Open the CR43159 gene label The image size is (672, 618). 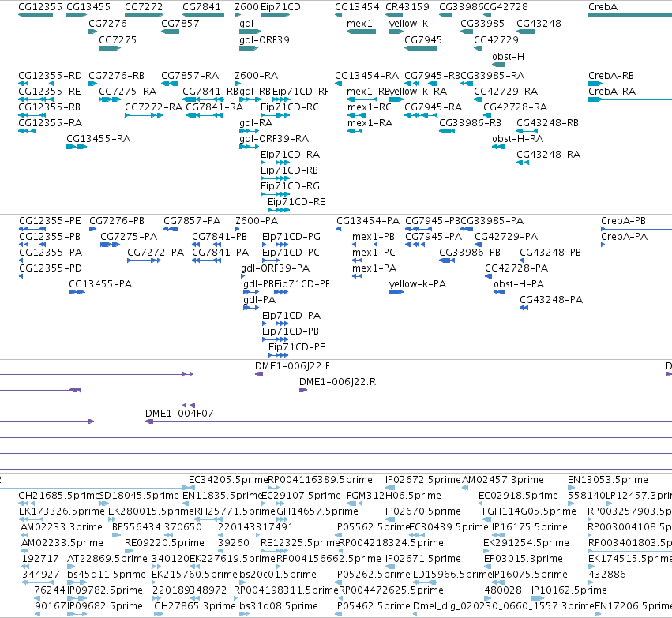pyautogui.click(x=407, y=7)
